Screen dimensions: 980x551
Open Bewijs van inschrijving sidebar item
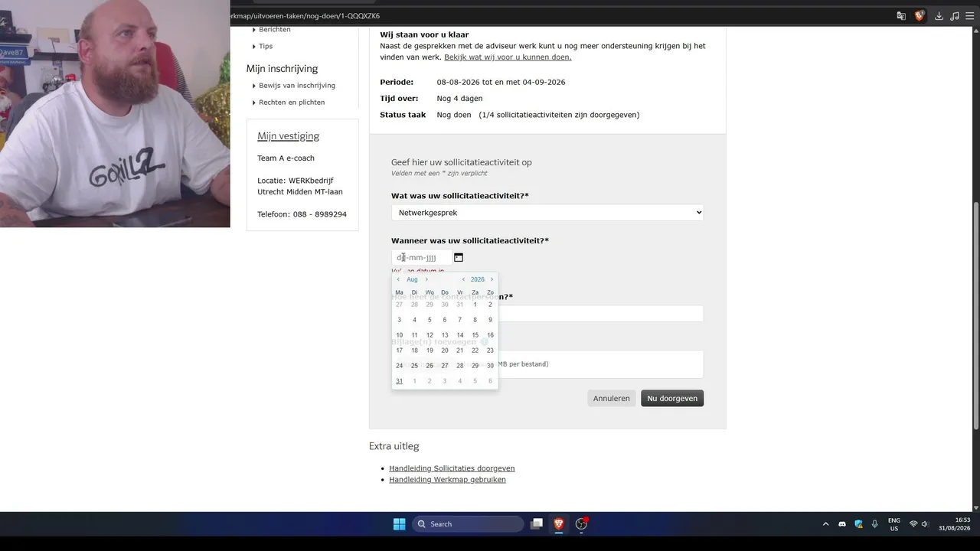coord(297,85)
